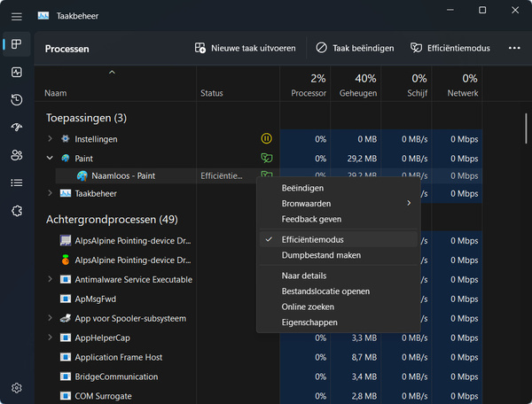
Task: Open Eigenschappen from context menu
Action: pos(339,322)
